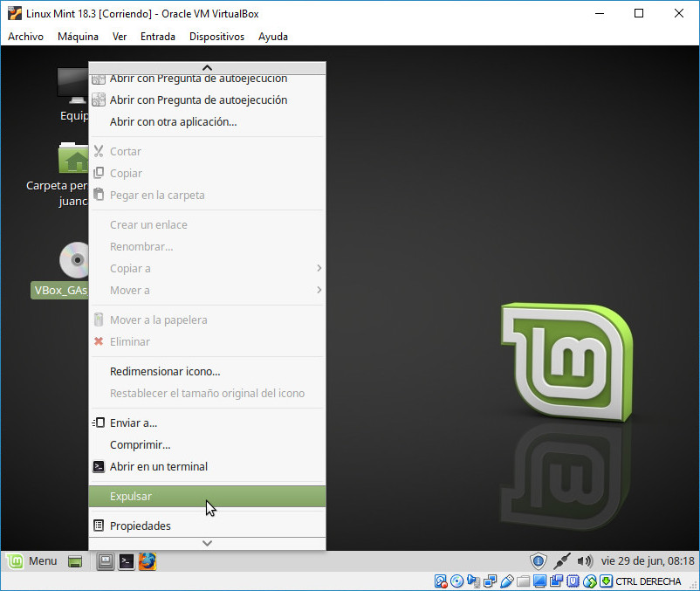Click the Renombrar entry
Image resolution: width=700 pixels, height=591 pixels.
click(x=207, y=246)
